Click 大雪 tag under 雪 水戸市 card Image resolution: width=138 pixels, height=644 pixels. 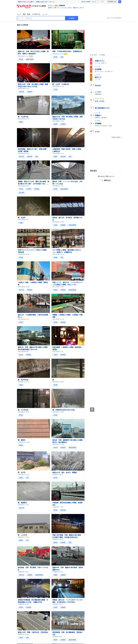28,478
